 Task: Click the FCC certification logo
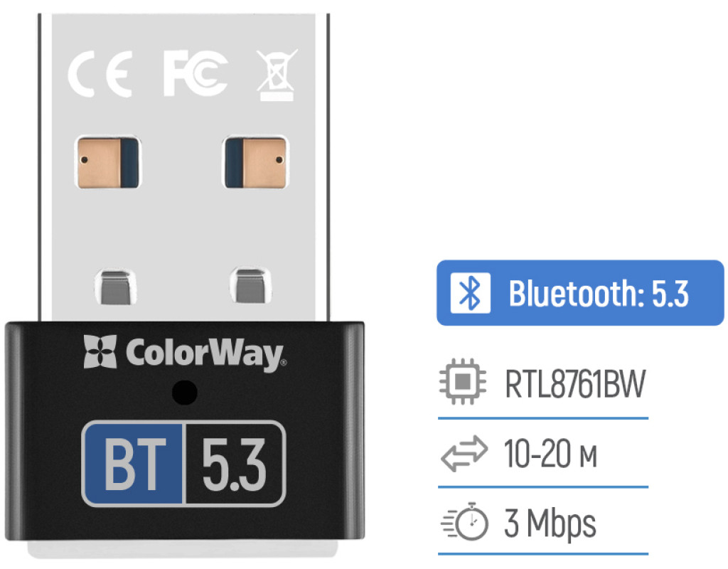point(196,73)
